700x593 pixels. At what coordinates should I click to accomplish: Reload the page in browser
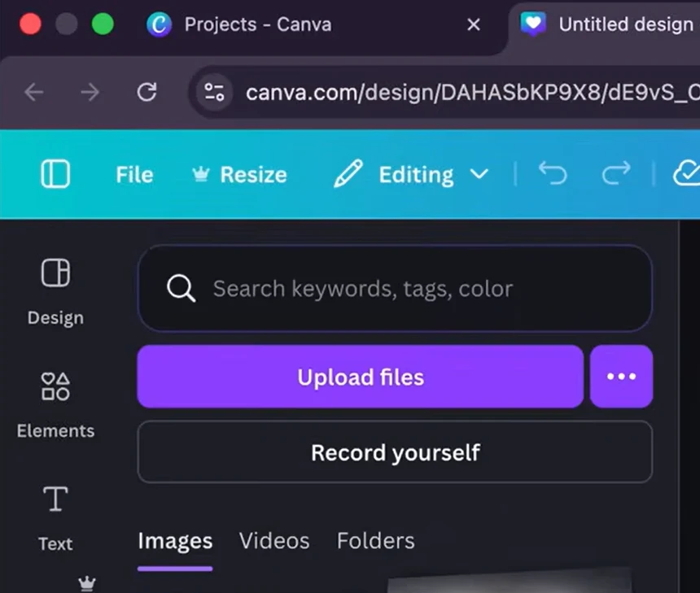coord(147,92)
